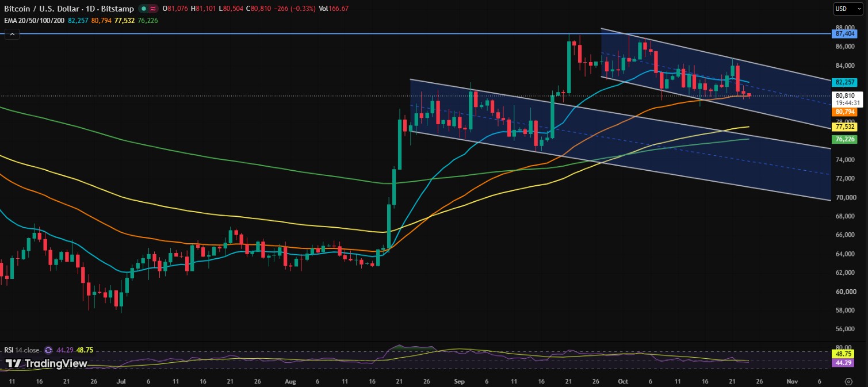868x387 pixels.
Task: Click the Sep label on time axis
Action: [459, 381]
